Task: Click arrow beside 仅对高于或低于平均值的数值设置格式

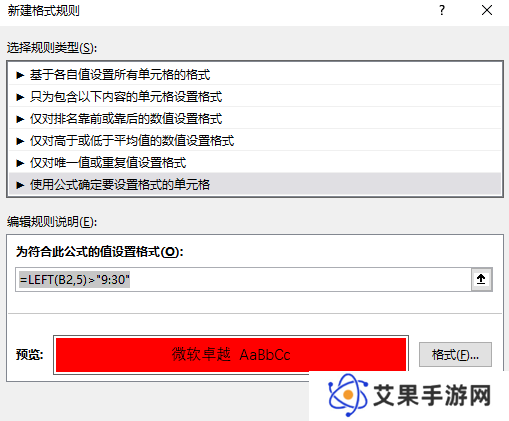Action: 20,141
